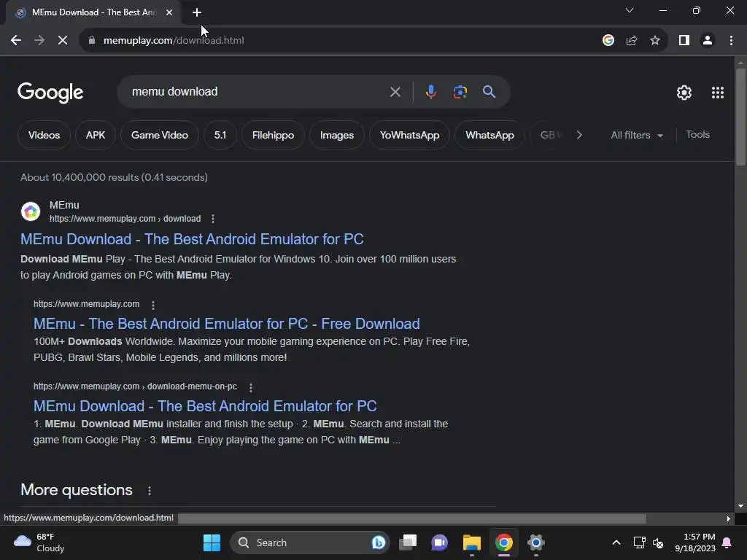Viewport: 747px width, 560px height.
Task: Clear the search query with X
Action: 395,92
